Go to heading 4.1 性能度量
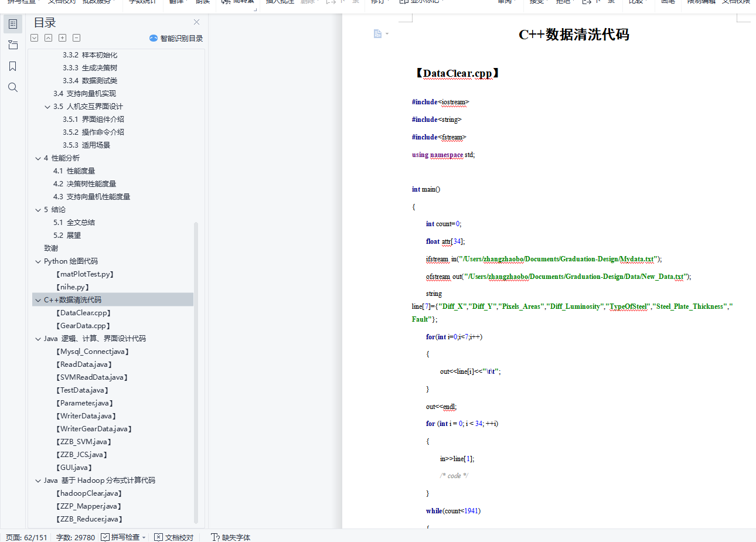756x542 pixels. 74,171
